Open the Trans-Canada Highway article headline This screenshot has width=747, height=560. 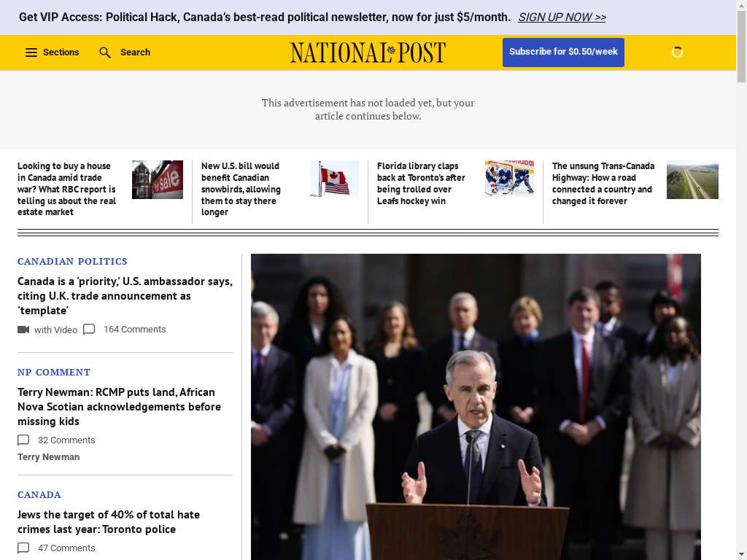603,183
